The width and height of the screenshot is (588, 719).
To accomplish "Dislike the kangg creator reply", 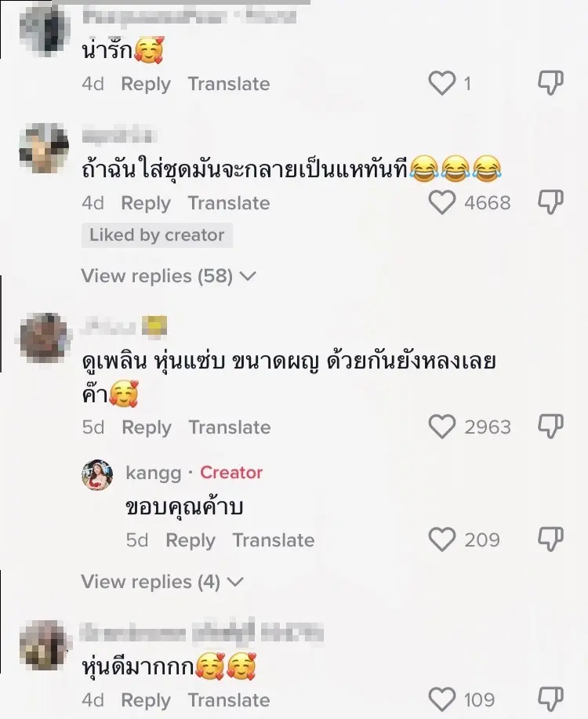I will 550,540.
